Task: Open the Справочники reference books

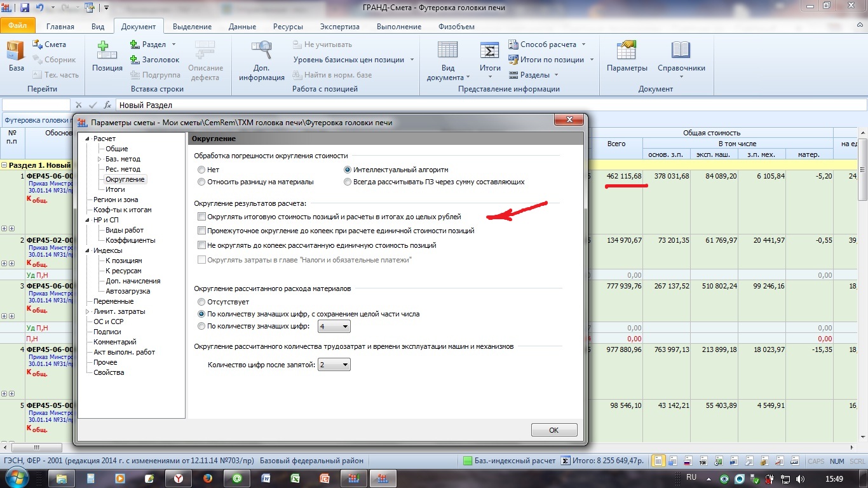Action: click(x=681, y=58)
